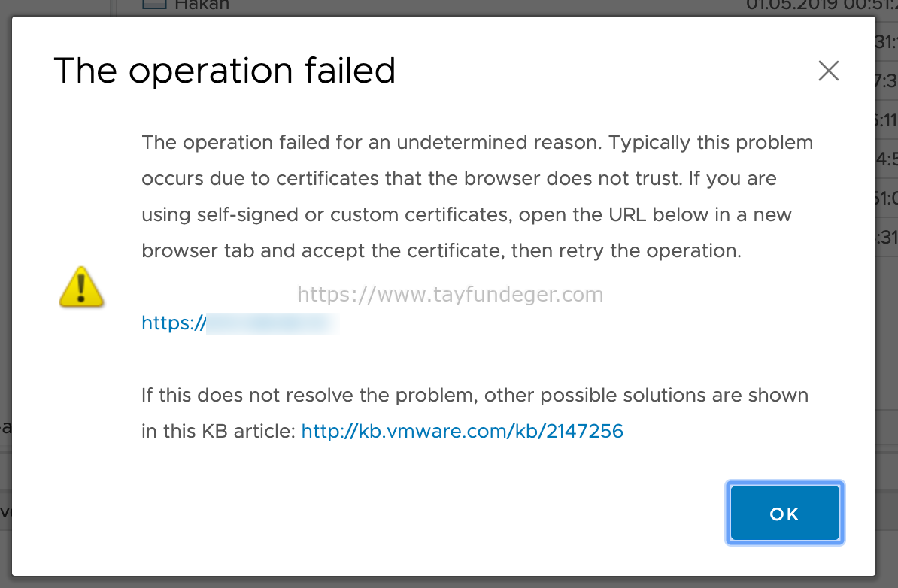
Task: Click 'The operation failed' dialog title
Action: pyautogui.click(x=224, y=71)
